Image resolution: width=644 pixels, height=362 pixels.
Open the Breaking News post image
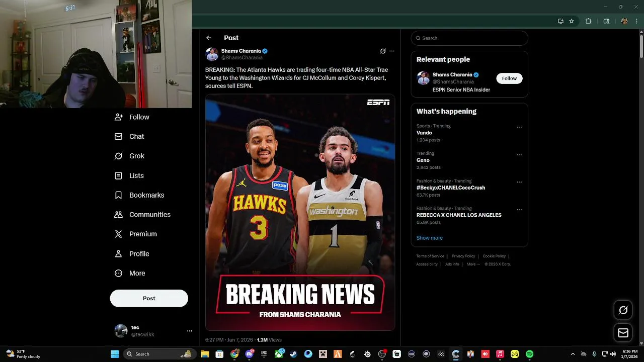point(300,213)
